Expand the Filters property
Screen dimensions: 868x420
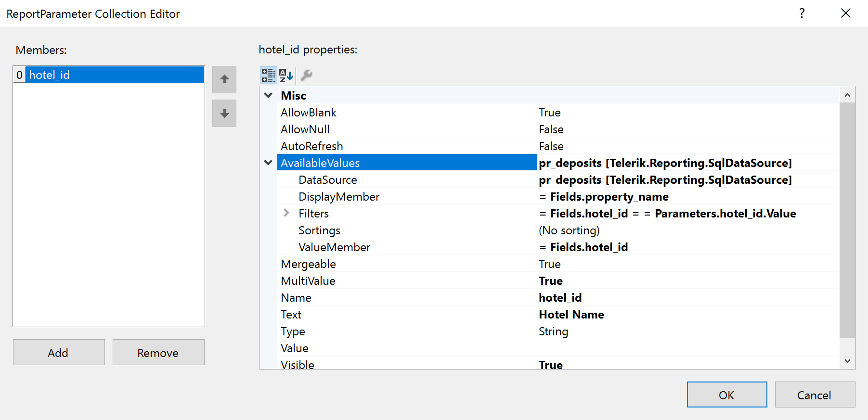point(286,213)
